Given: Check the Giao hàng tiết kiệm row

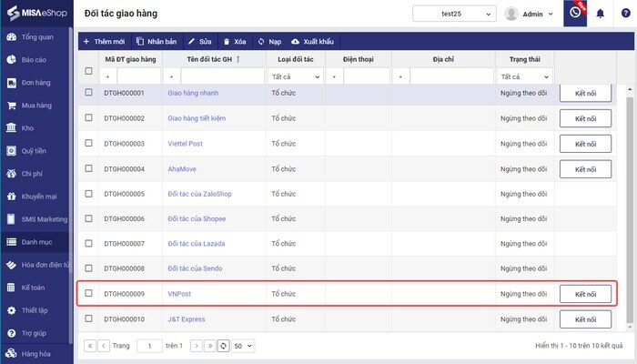Looking at the screenshot, I should (x=88, y=118).
